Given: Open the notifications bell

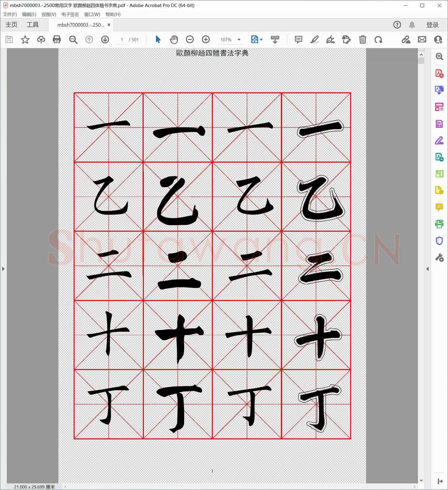Looking at the screenshot, I should (x=412, y=25).
